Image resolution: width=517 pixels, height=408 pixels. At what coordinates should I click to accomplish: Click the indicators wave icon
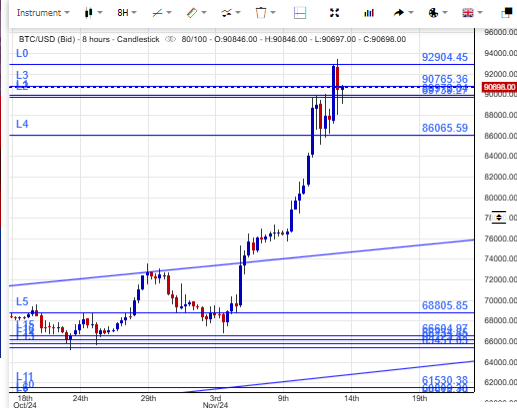click(226, 13)
